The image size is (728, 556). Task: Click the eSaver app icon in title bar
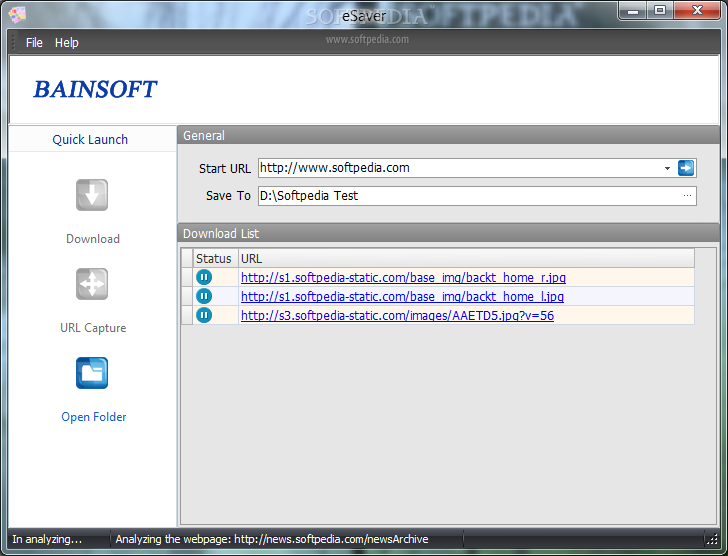17,15
